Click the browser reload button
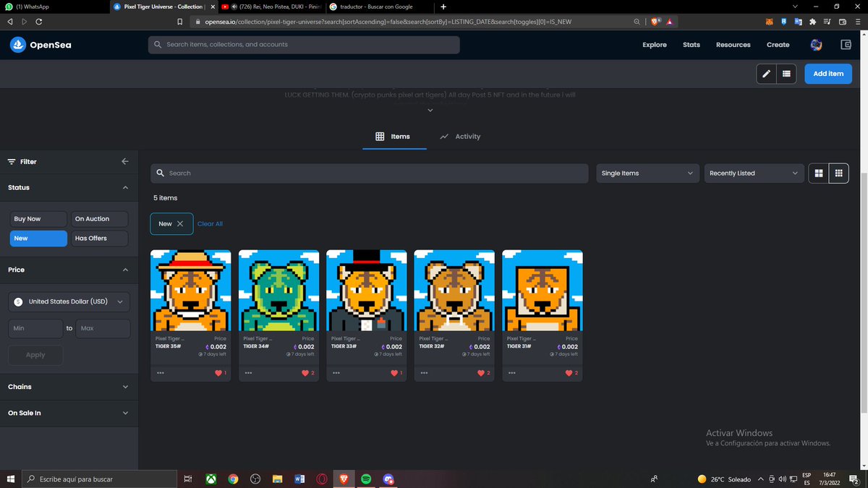The height and width of the screenshot is (488, 868). 38,22
